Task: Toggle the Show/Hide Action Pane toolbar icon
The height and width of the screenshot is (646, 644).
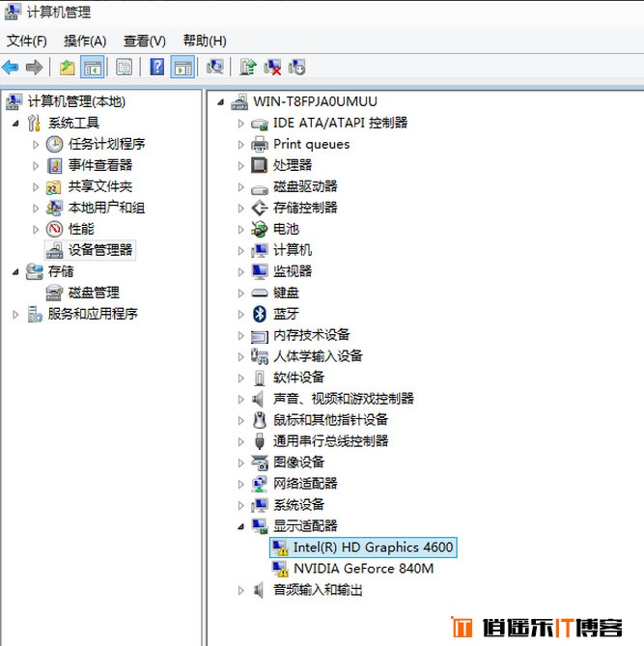Action: (182, 68)
